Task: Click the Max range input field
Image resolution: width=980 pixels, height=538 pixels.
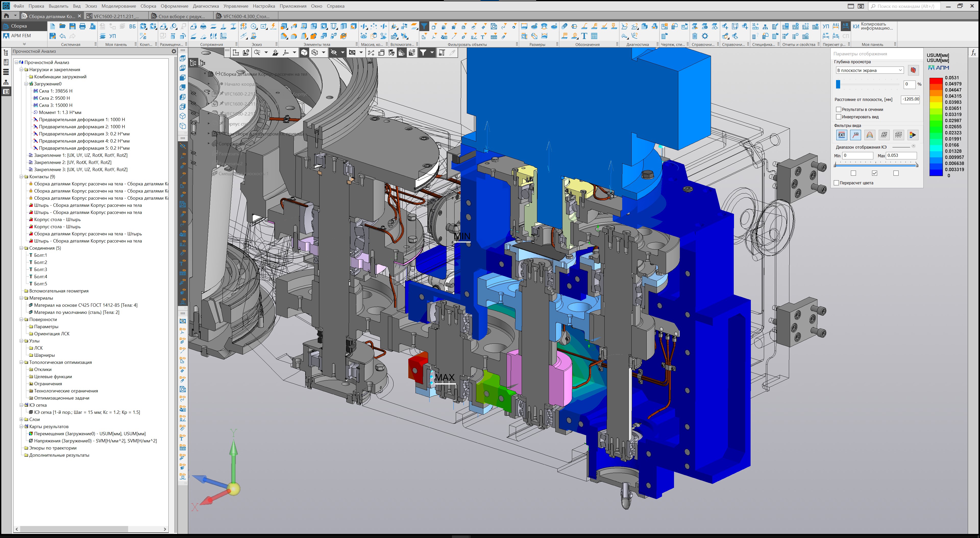Action: tap(901, 156)
